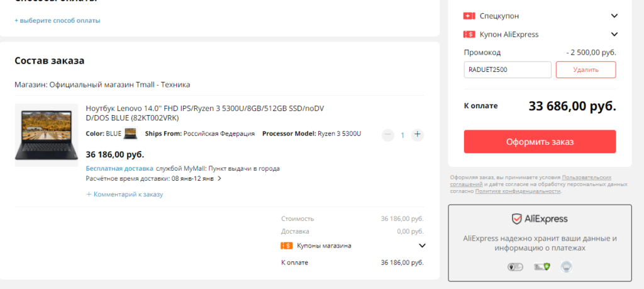Click выберите способ оплаты link

coord(57,20)
